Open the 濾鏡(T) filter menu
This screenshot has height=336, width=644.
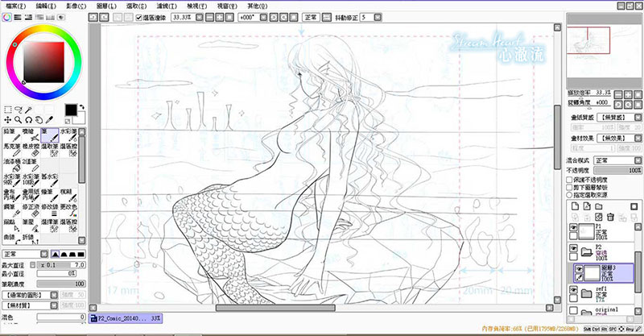pos(167,6)
